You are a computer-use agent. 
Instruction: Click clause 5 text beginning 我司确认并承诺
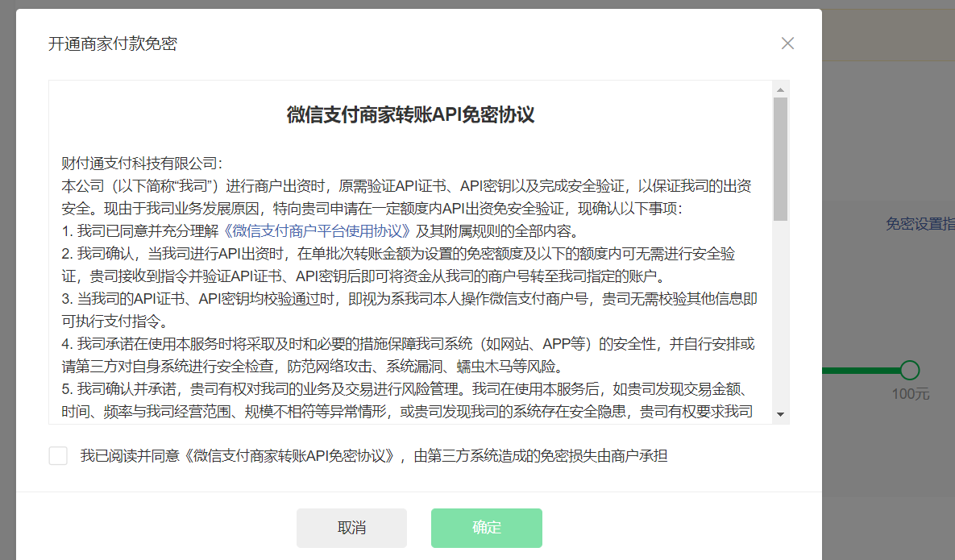(x=407, y=400)
